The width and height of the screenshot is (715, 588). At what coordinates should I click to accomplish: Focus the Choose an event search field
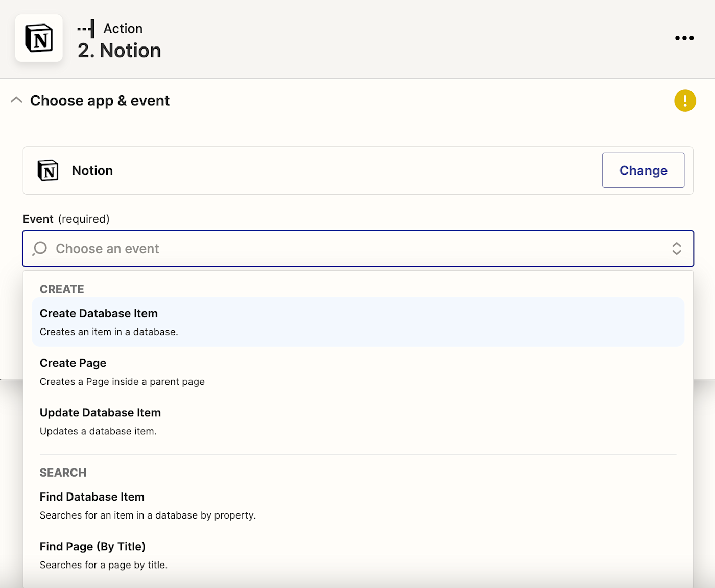358,249
